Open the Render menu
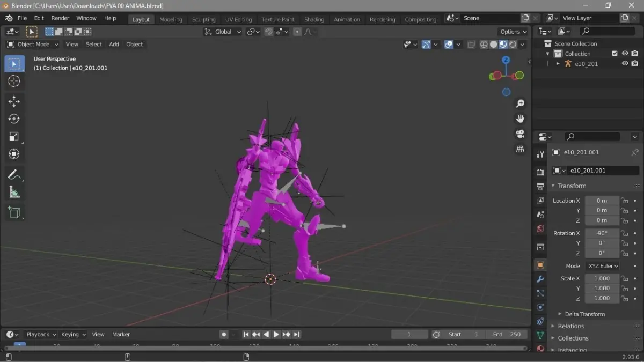644x362 pixels. [60, 18]
